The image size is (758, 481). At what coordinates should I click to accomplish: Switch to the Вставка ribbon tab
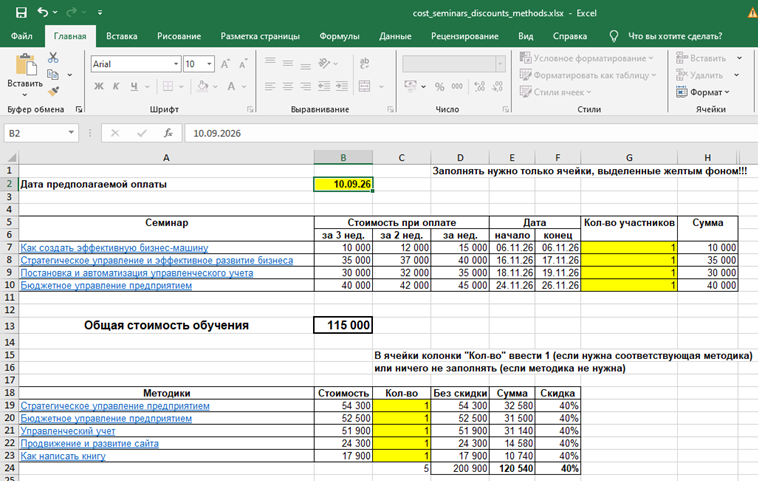pyautogui.click(x=122, y=36)
